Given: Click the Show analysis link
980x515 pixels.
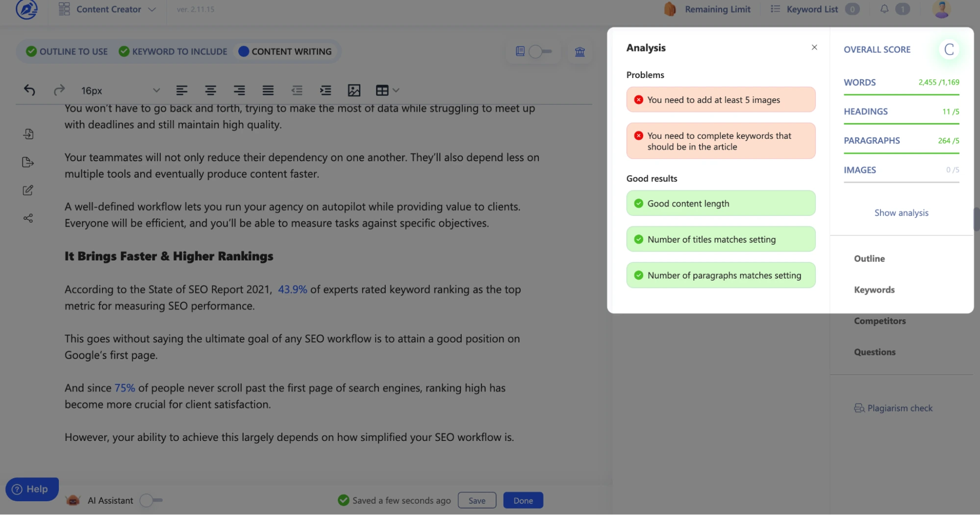Looking at the screenshot, I should point(901,213).
